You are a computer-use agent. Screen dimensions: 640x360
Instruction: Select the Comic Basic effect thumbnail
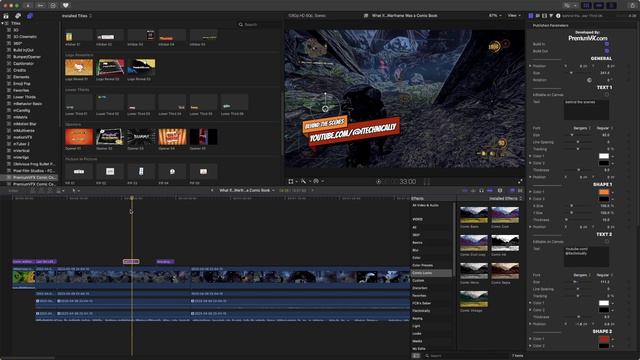point(473,215)
